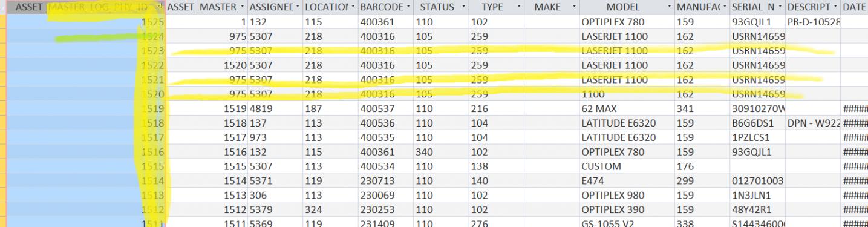Click description cell DPN - W922

point(813,123)
